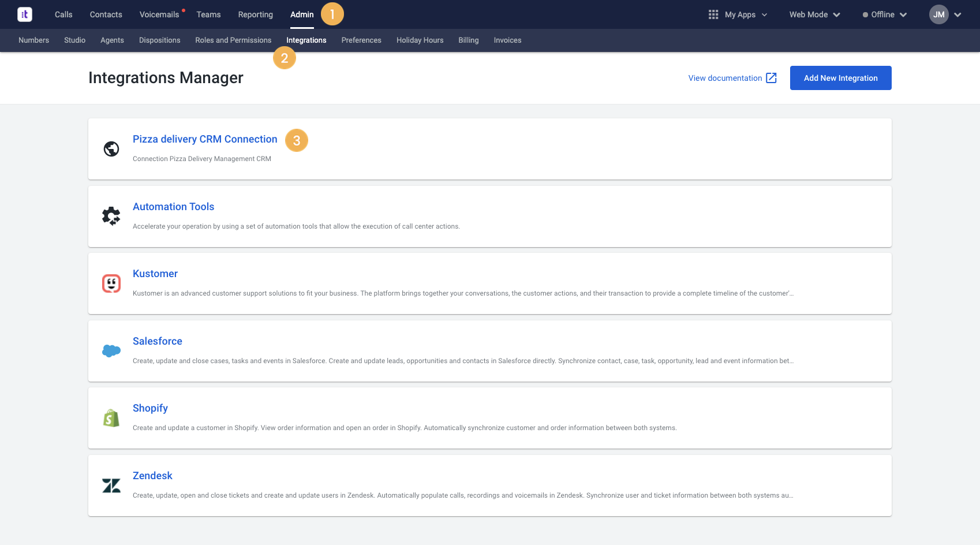This screenshot has width=980, height=545.
Task: Open the My Apps grid icon
Action: coord(713,14)
